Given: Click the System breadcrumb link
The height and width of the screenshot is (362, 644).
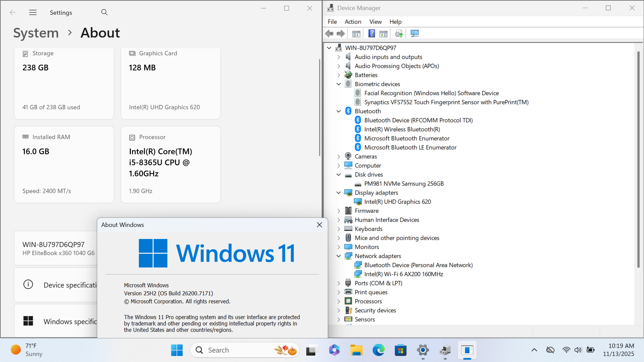Looking at the screenshot, I should pyautogui.click(x=36, y=33).
